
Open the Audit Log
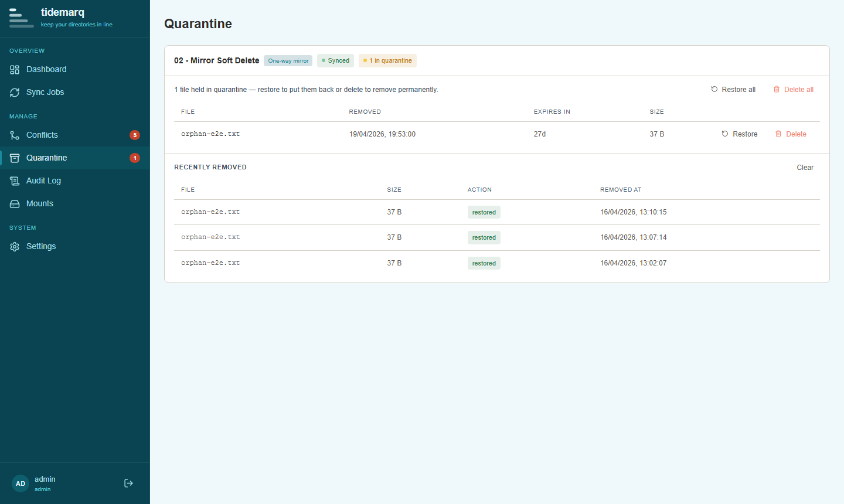click(x=75, y=181)
